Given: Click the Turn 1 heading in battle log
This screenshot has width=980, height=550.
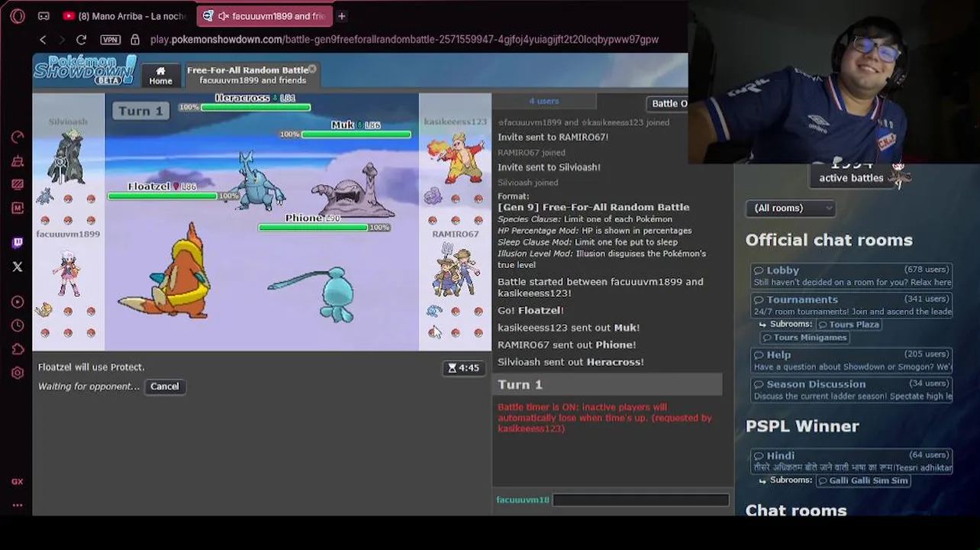Looking at the screenshot, I should [608, 384].
